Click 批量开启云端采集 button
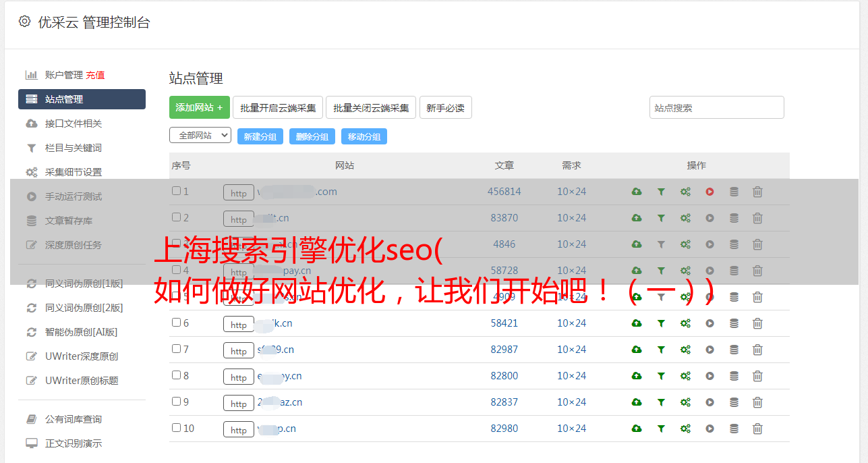 point(278,107)
